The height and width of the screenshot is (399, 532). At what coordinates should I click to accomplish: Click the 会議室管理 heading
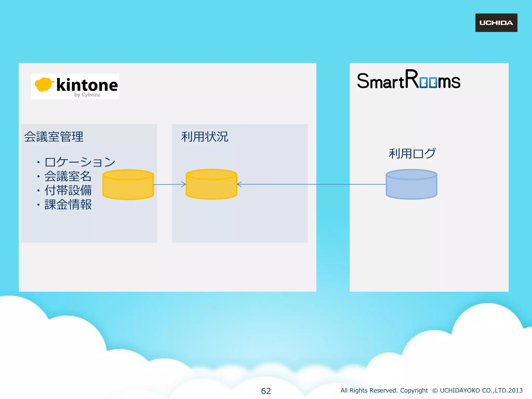point(54,137)
